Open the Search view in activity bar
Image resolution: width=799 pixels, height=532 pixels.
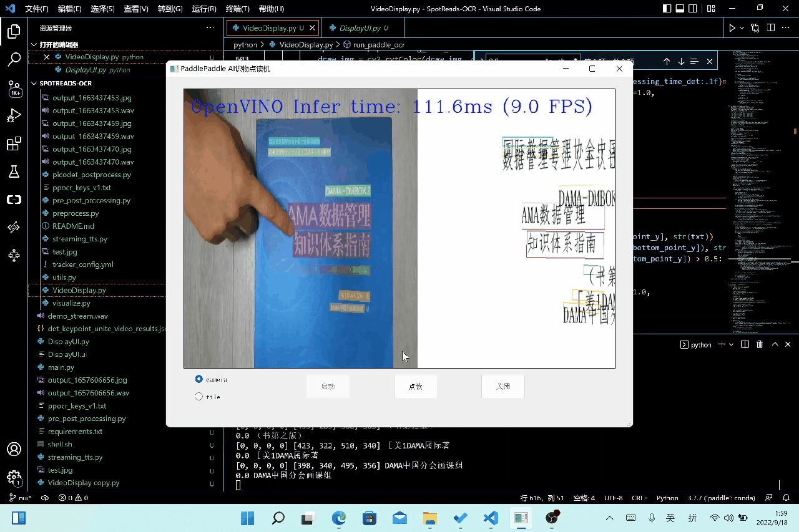[14, 60]
